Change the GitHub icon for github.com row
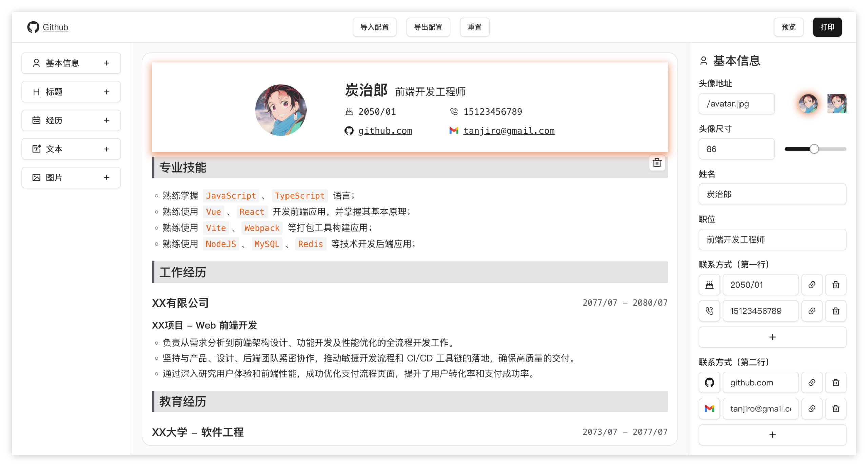This screenshot has width=868, height=467. click(x=709, y=383)
